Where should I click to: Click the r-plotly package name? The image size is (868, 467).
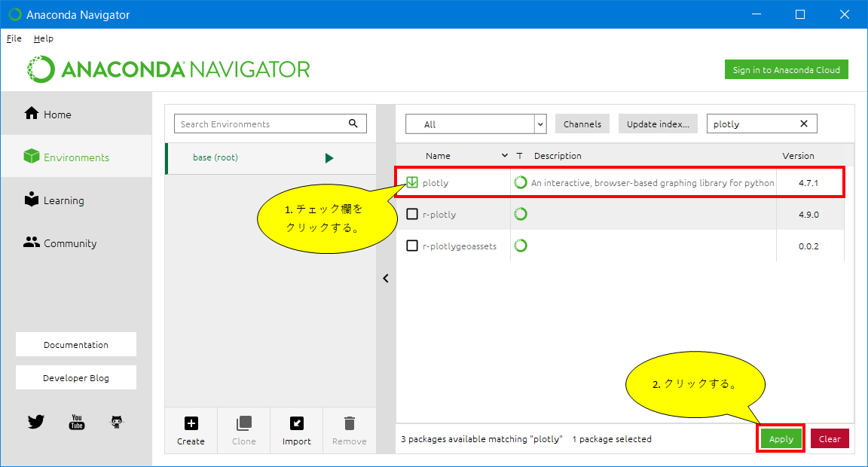coord(439,215)
